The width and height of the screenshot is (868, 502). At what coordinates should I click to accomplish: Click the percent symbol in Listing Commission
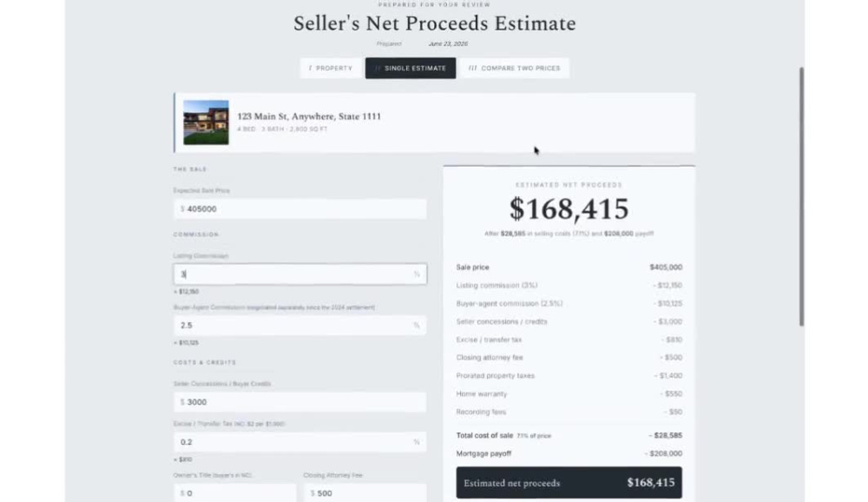pos(417,274)
